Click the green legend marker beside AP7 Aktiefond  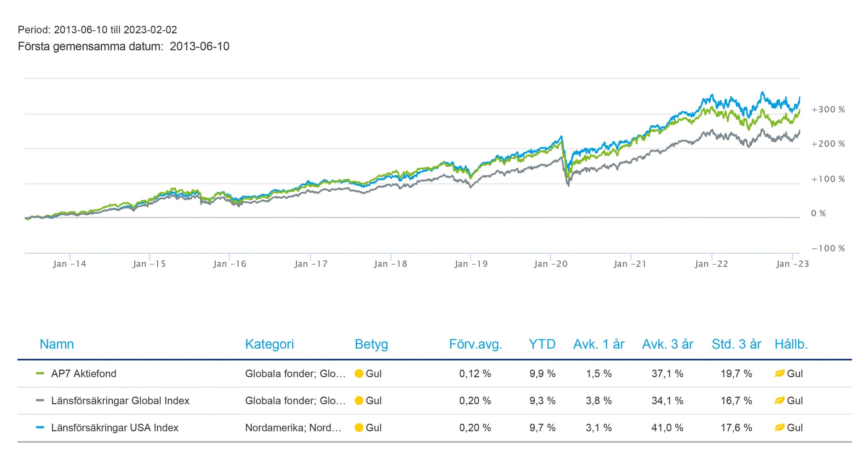point(40,374)
